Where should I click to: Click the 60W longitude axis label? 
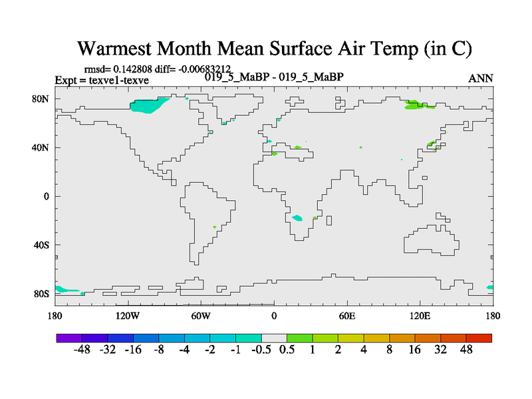[201, 315]
